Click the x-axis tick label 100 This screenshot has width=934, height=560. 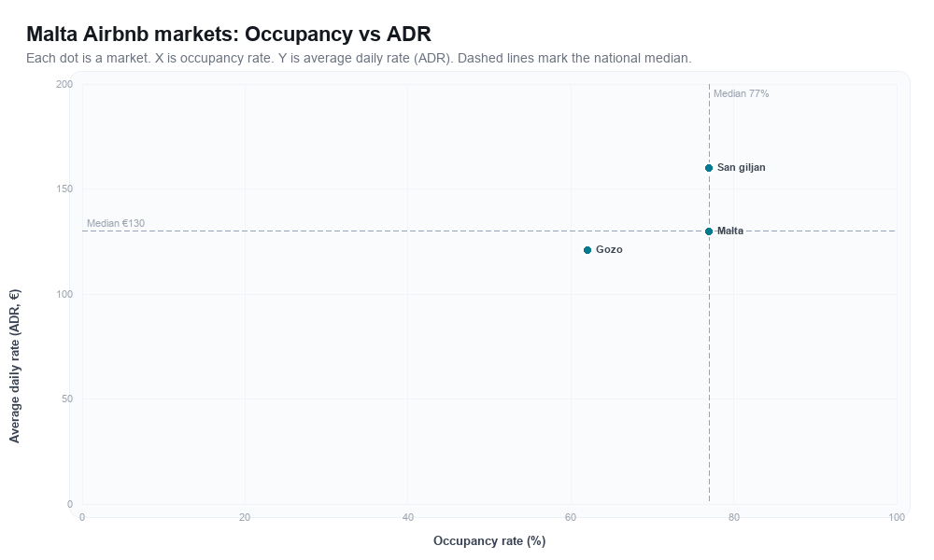[897, 517]
